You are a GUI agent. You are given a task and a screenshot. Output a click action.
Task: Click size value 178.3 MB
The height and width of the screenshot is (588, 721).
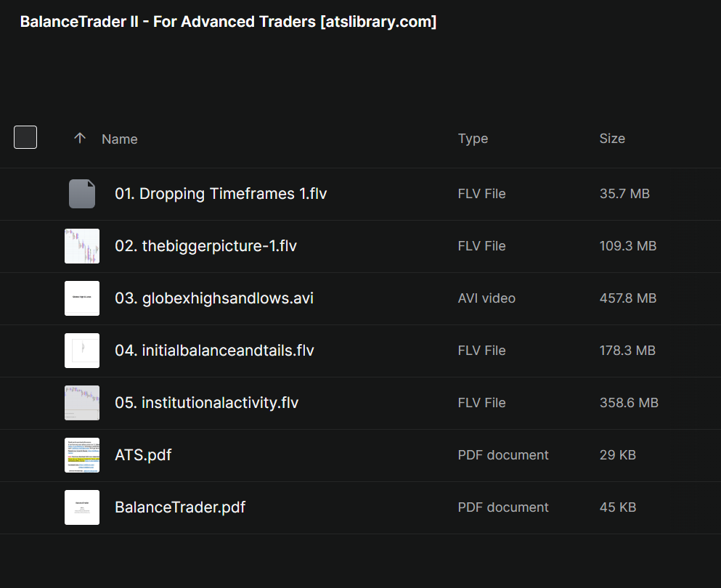point(627,351)
